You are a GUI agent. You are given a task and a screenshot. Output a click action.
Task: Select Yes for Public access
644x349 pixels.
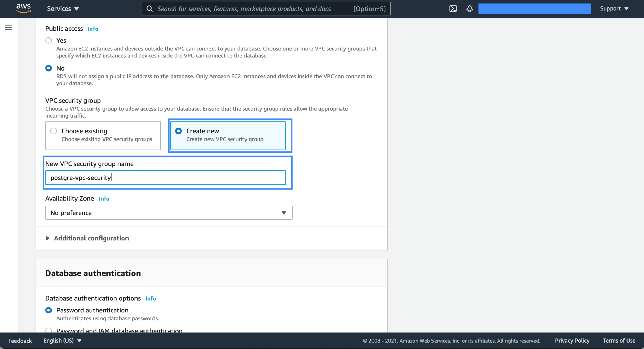tap(49, 40)
